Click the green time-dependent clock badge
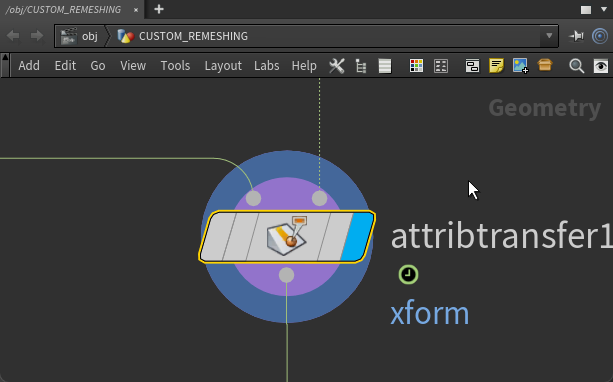613x382 pixels. click(x=409, y=274)
